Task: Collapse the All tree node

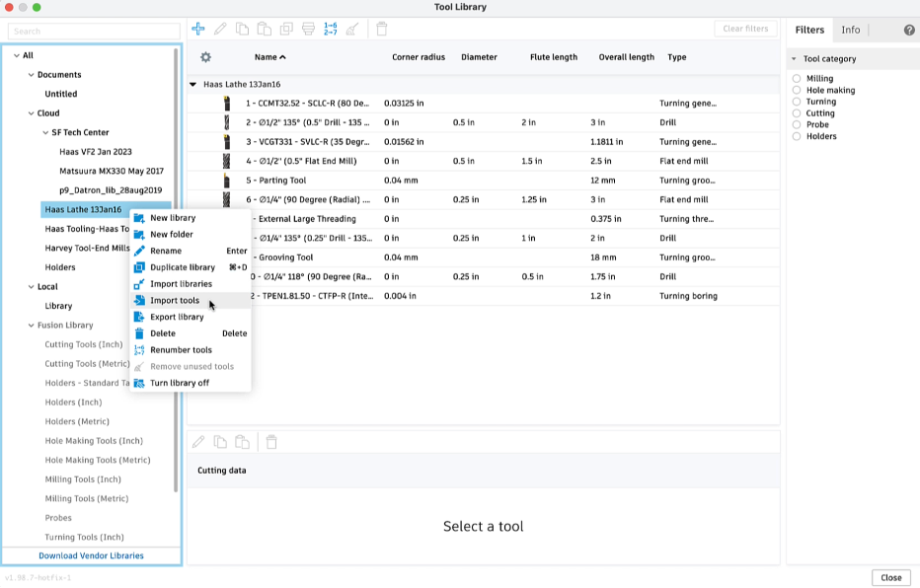Action: click(16, 55)
